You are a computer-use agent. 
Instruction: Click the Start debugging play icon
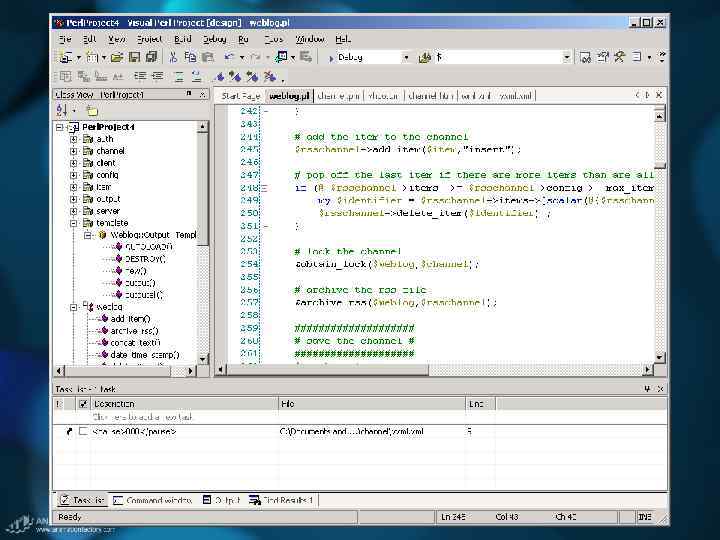(x=331, y=58)
